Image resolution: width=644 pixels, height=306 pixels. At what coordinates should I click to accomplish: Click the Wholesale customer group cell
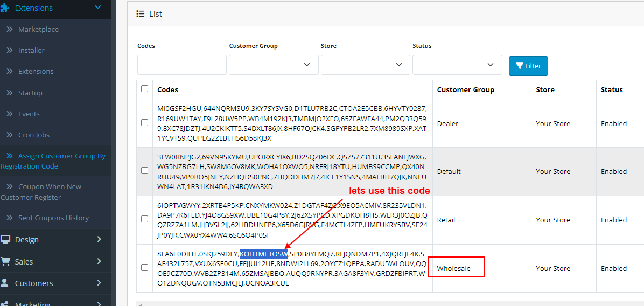point(454,268)
